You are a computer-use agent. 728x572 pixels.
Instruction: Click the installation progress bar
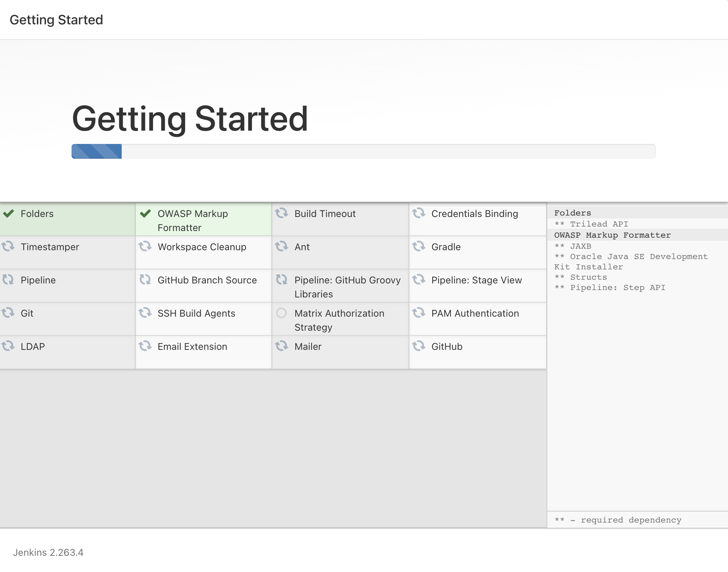[x=363, y=151]
